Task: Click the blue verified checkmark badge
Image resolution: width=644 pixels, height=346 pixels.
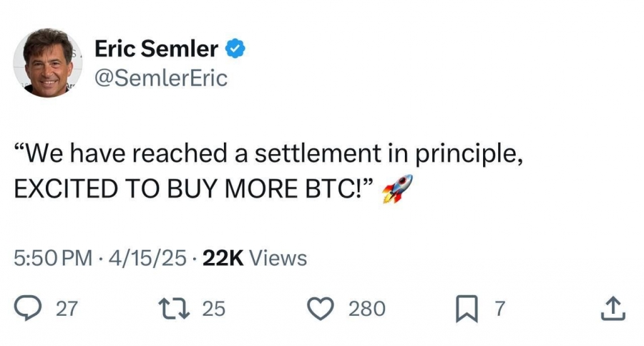Action: [x=235, y=49]
